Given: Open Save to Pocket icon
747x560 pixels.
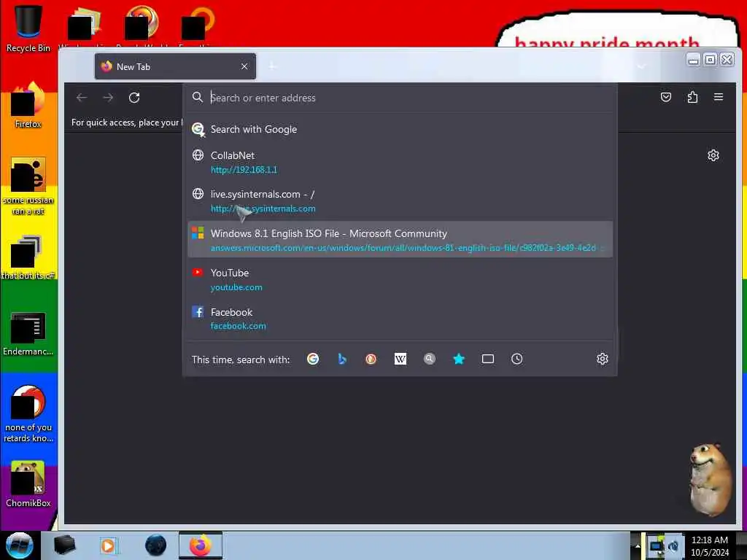Looking at the screenshot, I should point(666,97).
